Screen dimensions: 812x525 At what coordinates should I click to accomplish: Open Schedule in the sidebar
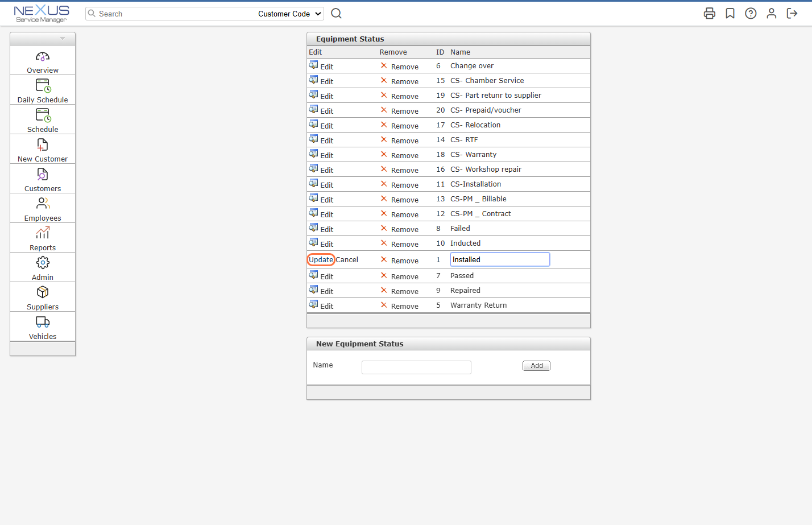click(x=43, y=119)
